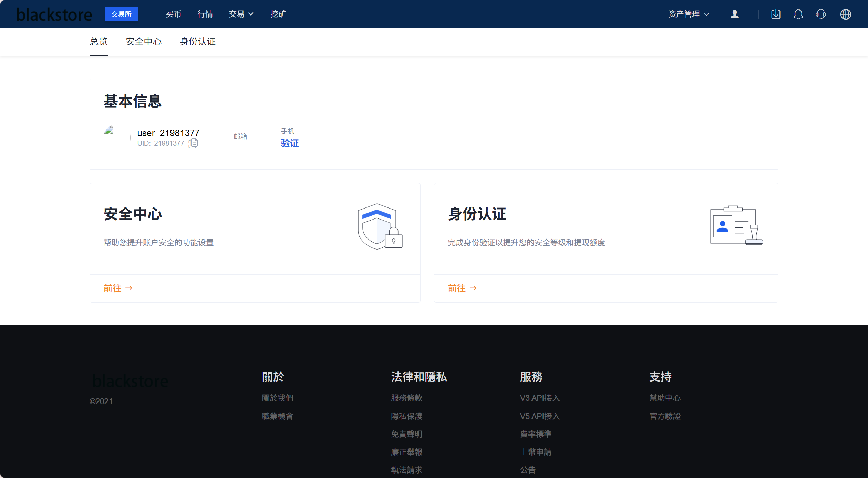Screen dimensions: 868x478
Task: Click 验证 link under 手机
Action: [x=289, y=143]
